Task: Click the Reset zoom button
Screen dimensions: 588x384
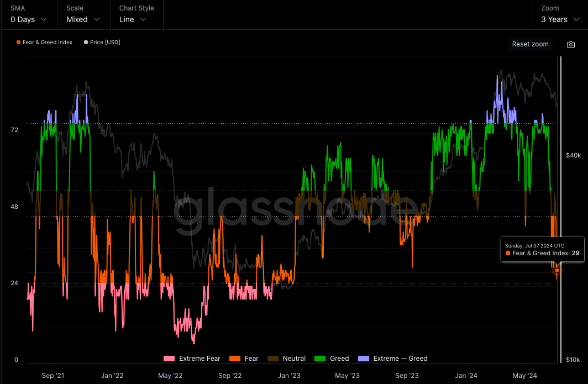Action: coord(531,44)
